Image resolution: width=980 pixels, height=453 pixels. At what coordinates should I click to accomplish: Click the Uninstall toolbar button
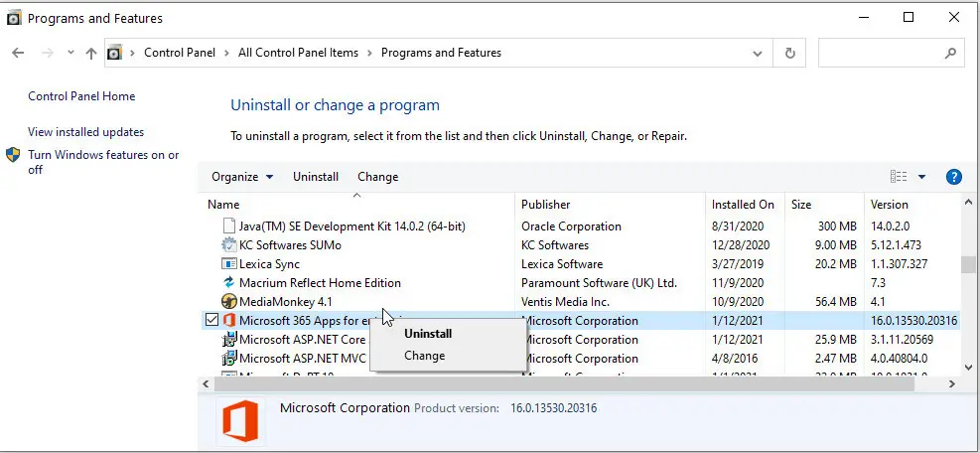(316, 177)
